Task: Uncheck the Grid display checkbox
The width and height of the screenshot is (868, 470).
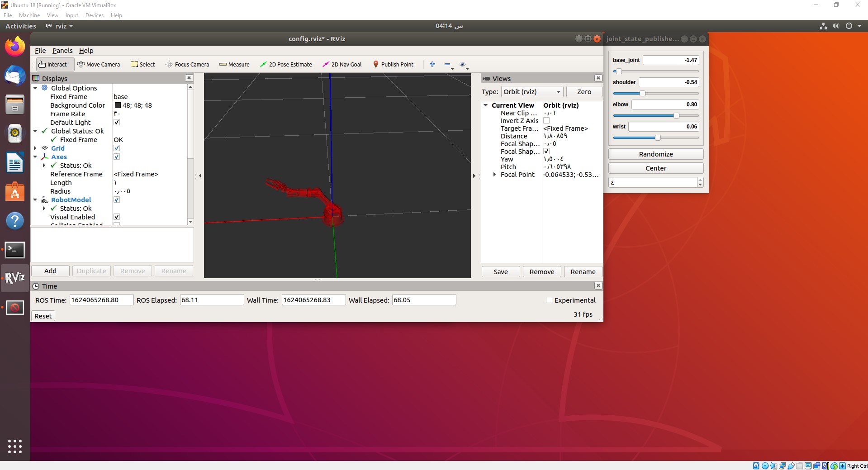Action: pyautogui.click(x=116, y=148)
